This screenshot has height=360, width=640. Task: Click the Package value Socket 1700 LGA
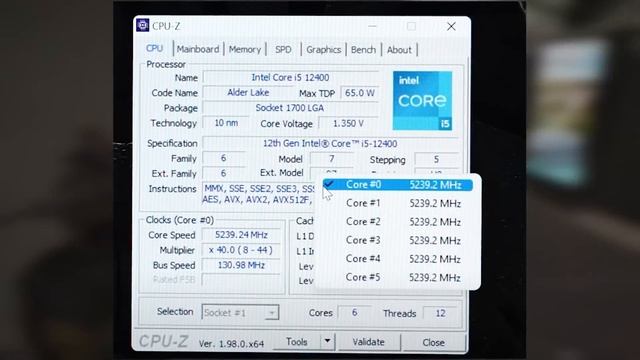pos(290,108)
